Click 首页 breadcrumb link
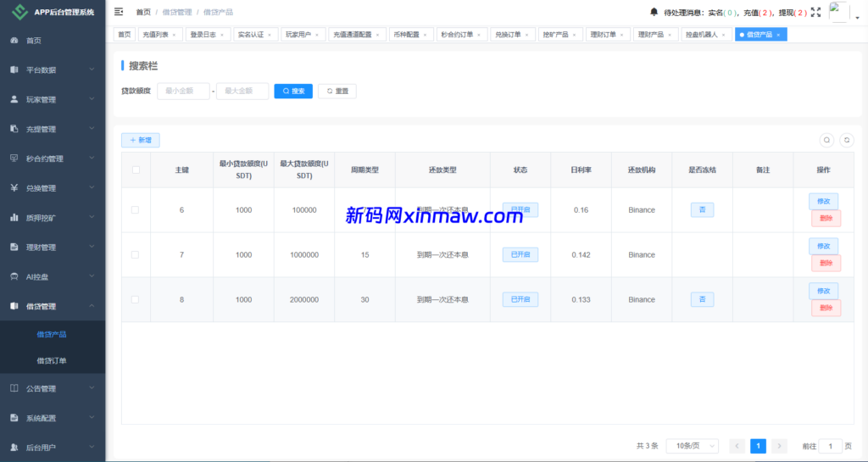868x462 pixels. 143,12
